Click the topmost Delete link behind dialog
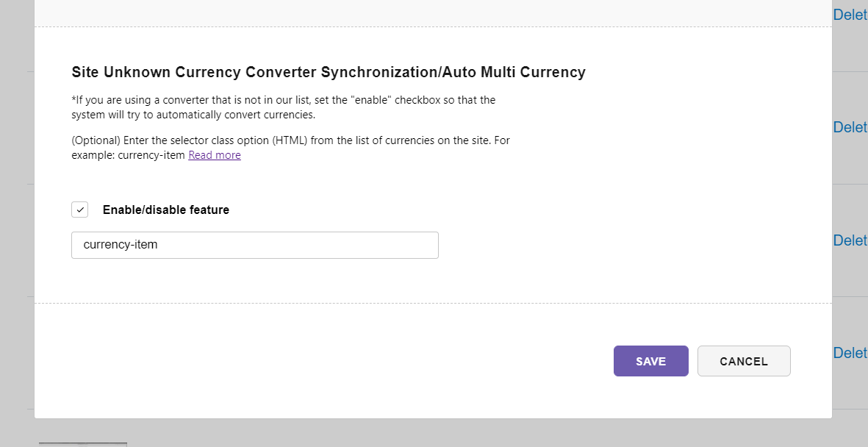Screen dimensions: 868x447 (x=850, y=15)
